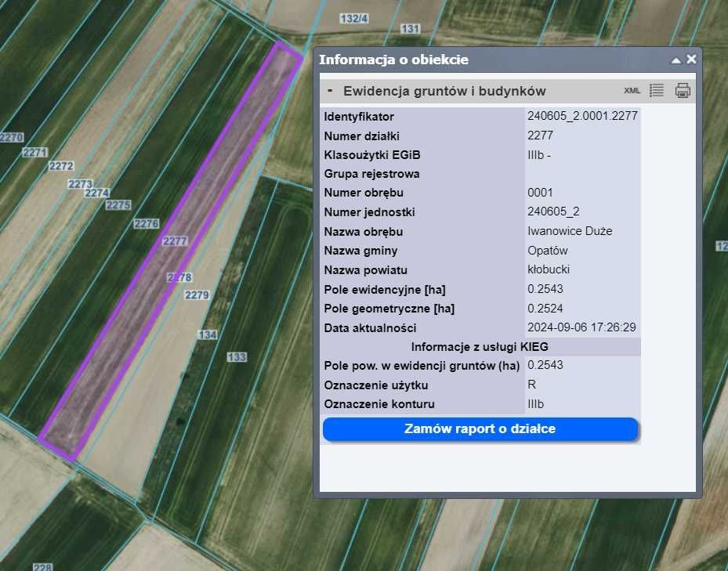This screenshot has width=728, height=571.
Task: Collapse the Informacja o obiekcie panel
Action: (675, 60)
